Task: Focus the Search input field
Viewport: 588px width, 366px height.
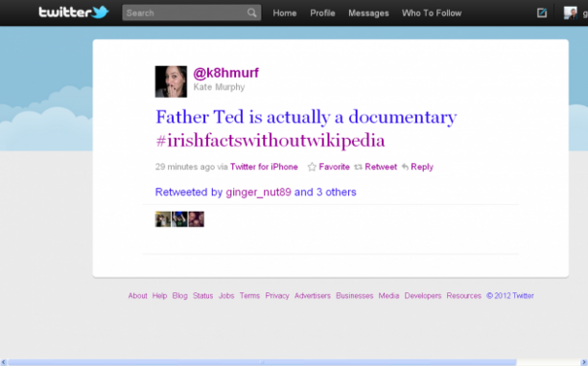Action: [185, 13]
